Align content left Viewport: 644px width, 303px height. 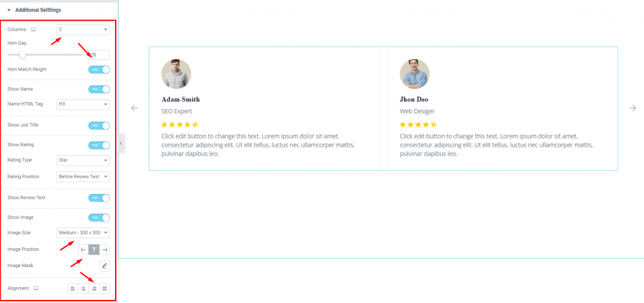click(x=73, y=289)
